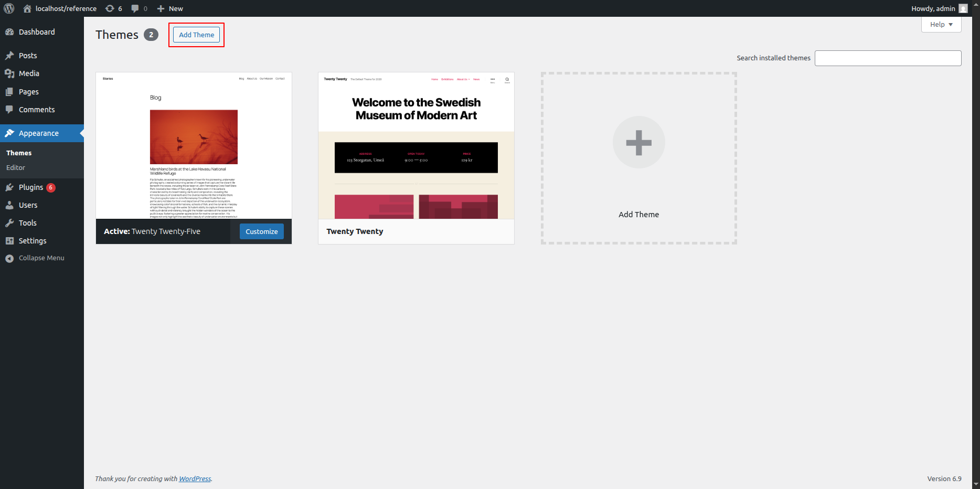
Task: Click the Settings sliders icon
Action: 9,241
